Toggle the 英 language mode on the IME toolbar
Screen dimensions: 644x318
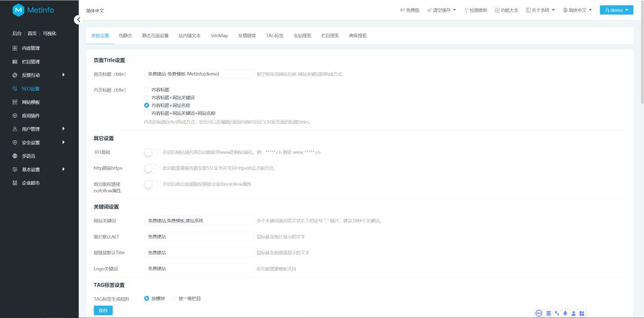pyautogui.click(x=549, y=313)
